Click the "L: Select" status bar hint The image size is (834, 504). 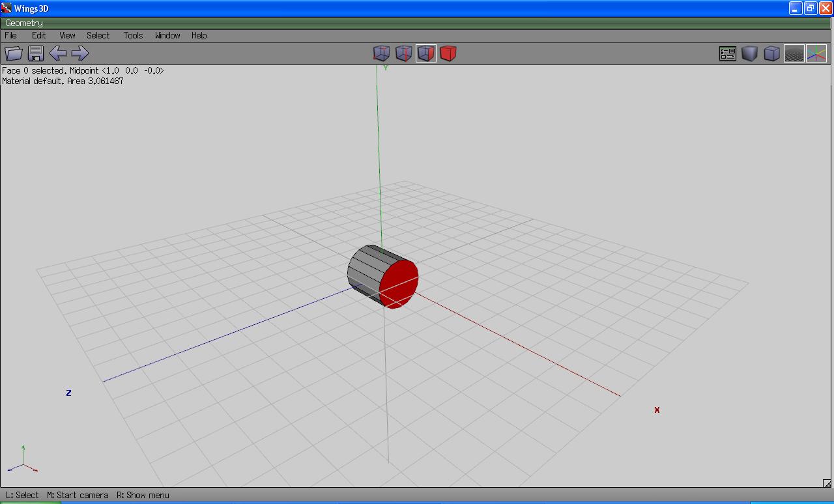pos(22,496)
